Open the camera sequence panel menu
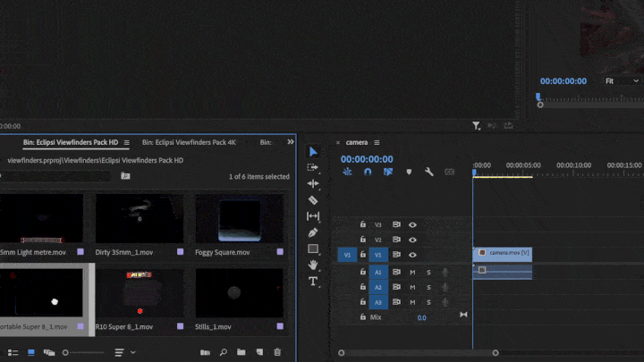Viewport: 644px width, 362px height. (x=377, y=142)
